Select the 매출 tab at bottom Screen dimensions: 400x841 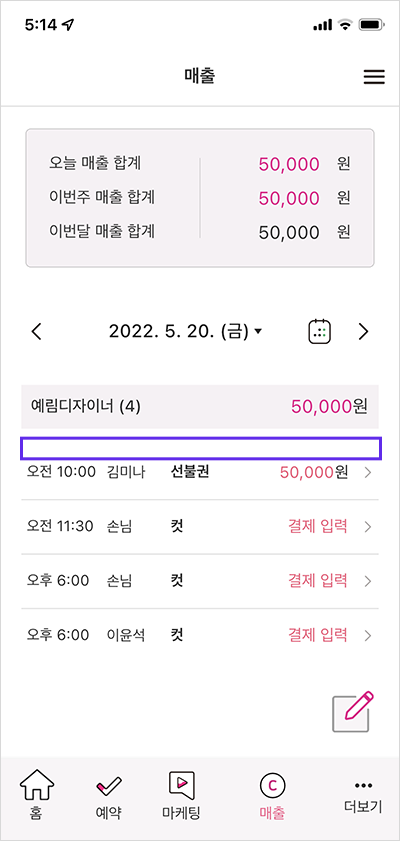pyautogui.click(x=272, y=796)
